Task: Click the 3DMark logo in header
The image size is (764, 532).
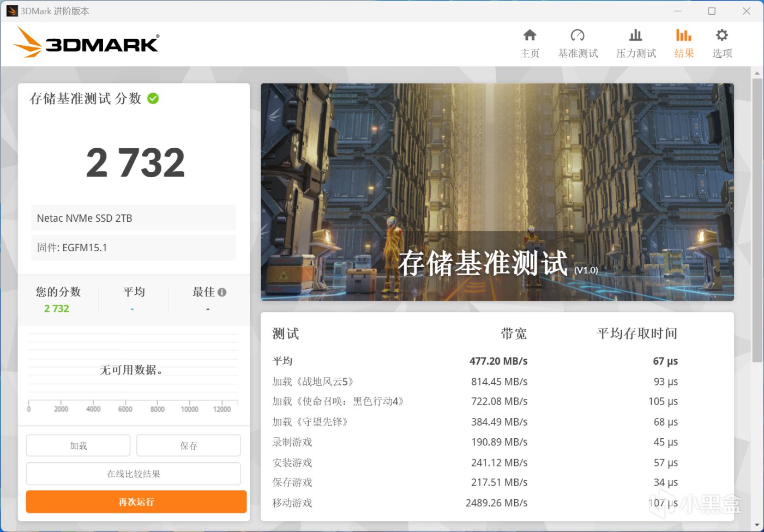Action: coord(86,43)
